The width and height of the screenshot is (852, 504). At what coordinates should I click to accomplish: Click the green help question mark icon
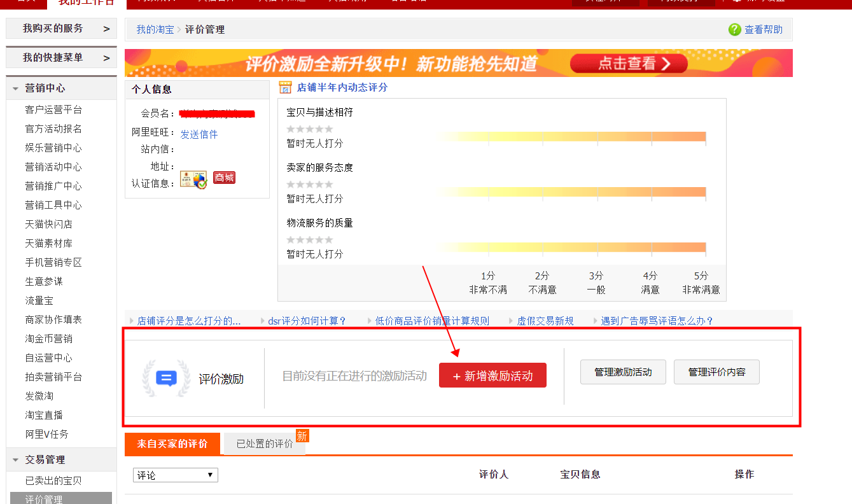(734, 30)
